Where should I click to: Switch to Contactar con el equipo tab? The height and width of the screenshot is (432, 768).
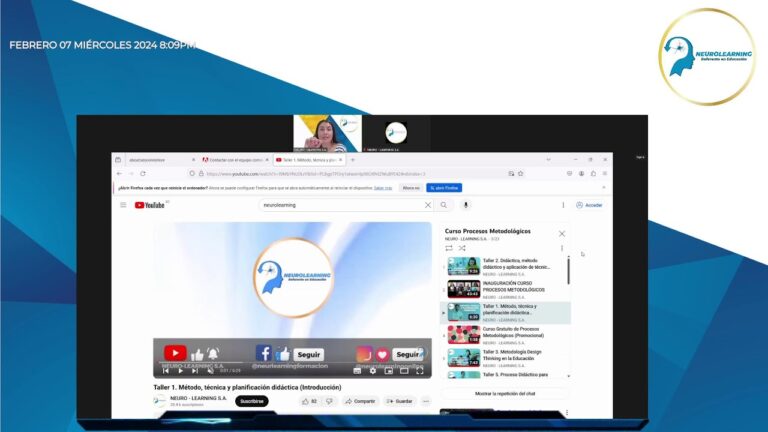tap(236, 160)
